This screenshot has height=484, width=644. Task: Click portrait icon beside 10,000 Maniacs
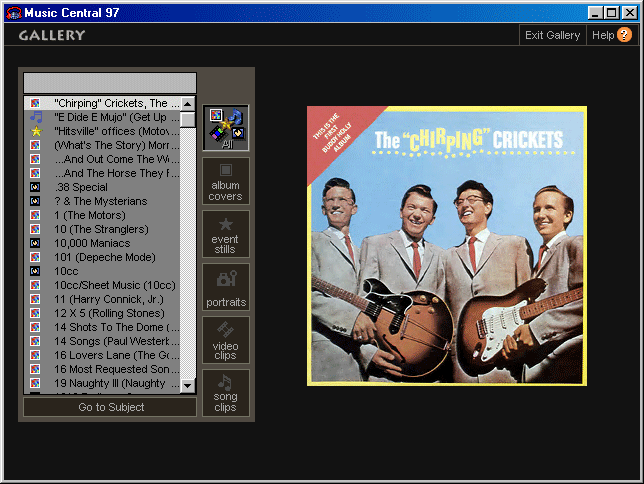tap(35, 243)
